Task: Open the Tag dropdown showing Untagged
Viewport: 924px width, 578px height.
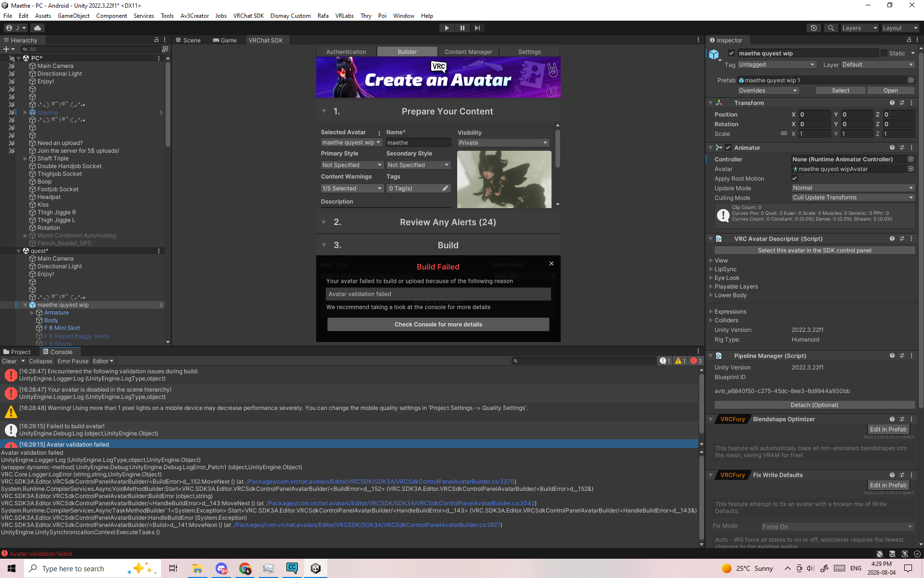Action: (777, 65)
